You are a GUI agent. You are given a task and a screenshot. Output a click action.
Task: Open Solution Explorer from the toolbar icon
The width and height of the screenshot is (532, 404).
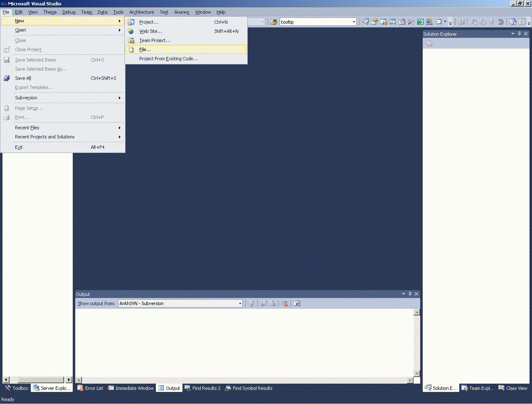[x=365, y=22]
